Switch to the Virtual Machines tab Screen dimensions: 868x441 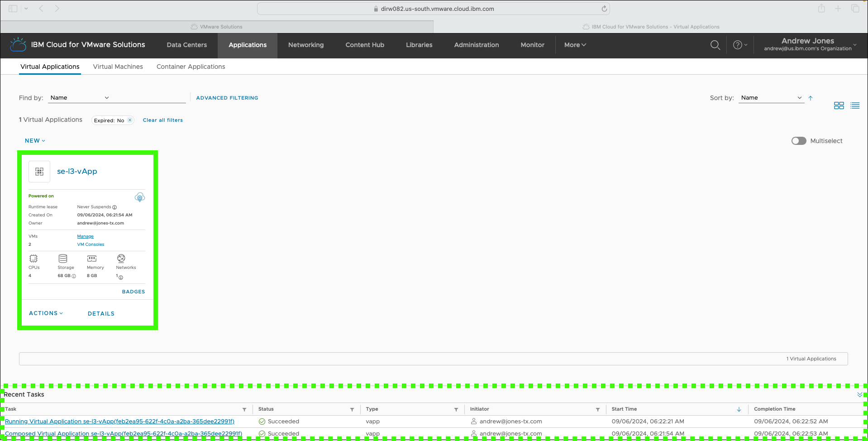118,67
